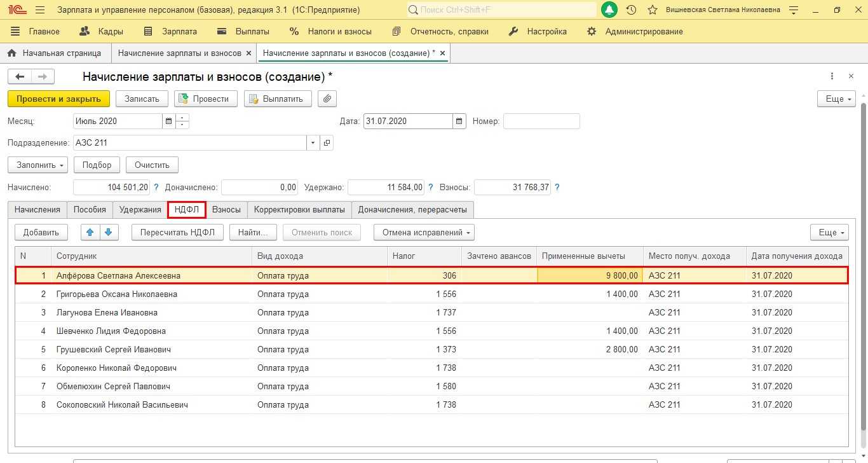Viewport: 868px width, 463px height.
Task: Move the row up with the blue arrow
Action: tap(90, 232)
